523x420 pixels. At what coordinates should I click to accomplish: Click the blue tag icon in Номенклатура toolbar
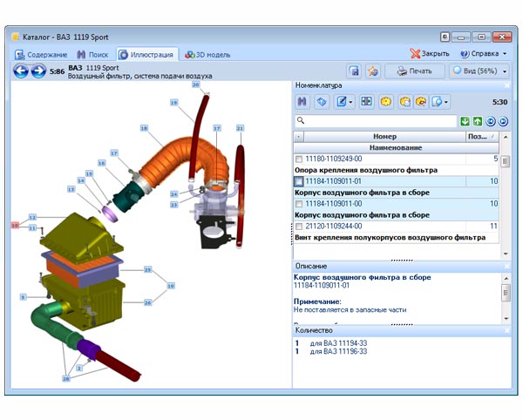[x=322, y=102]
